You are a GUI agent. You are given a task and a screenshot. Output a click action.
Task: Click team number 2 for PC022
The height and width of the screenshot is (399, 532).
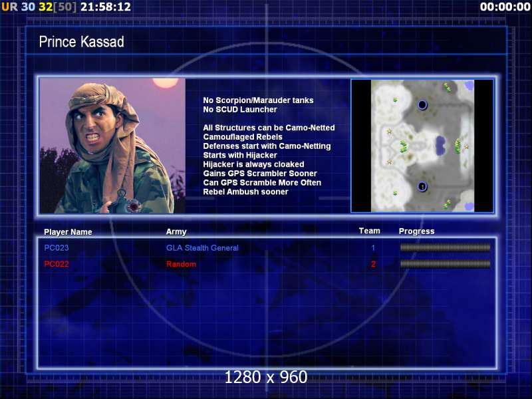tap(373, 264)
